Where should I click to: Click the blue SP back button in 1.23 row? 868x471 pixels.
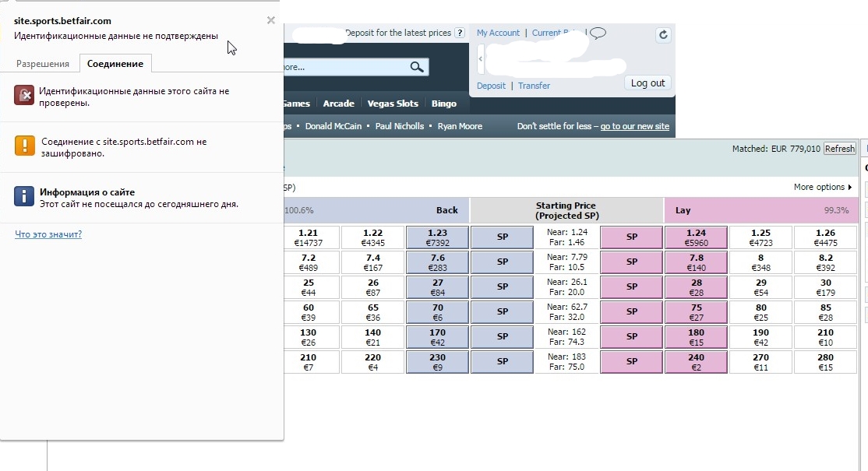point(502,237)
